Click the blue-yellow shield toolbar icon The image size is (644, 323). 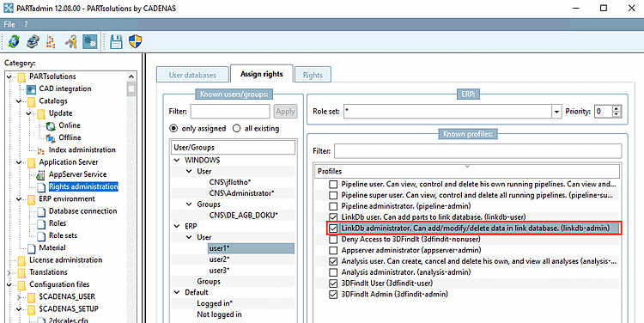coord(135,41)
